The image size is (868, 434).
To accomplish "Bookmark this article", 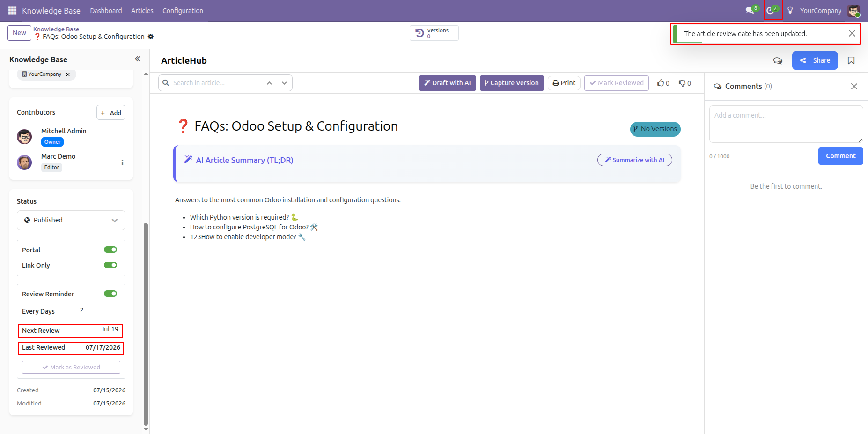I will click(x=851, y=60).
